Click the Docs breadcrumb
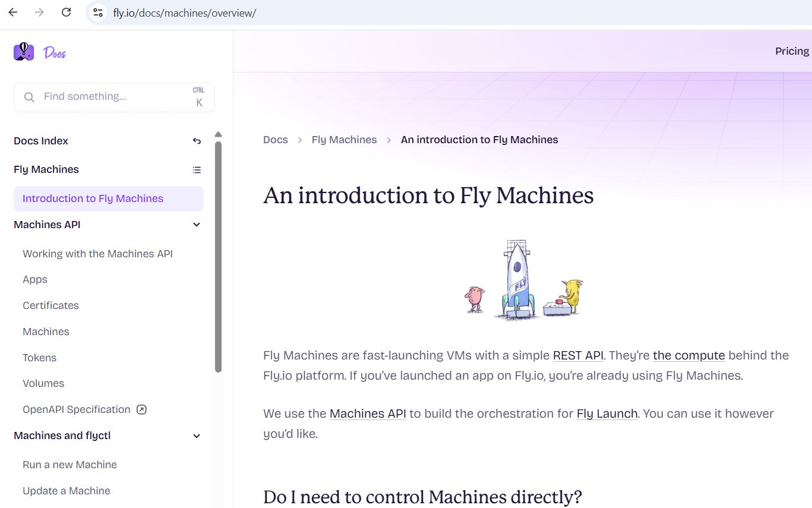812x508 pixels. (x=276, y=140)
